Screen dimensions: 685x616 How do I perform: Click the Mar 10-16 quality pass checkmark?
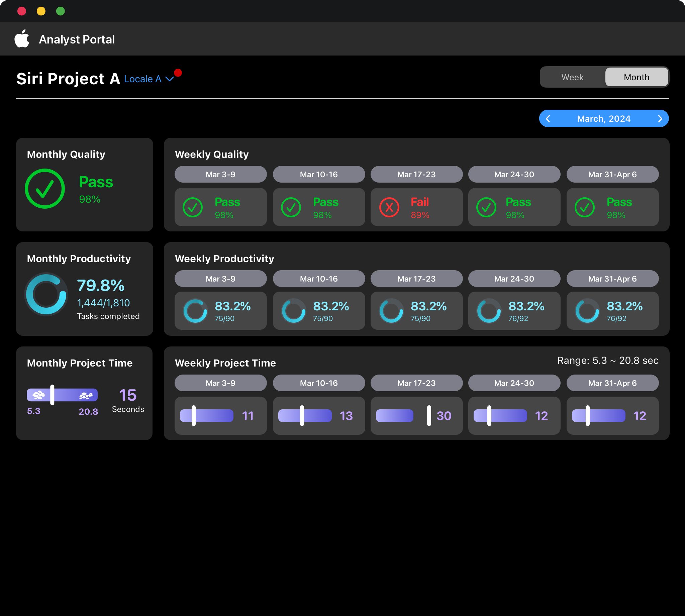tap(291, 207)
